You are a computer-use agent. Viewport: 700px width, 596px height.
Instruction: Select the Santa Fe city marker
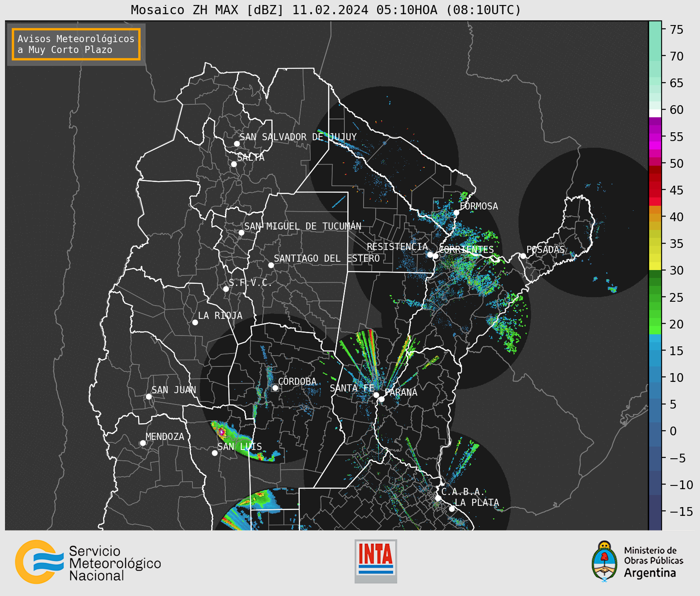point(376,395)
